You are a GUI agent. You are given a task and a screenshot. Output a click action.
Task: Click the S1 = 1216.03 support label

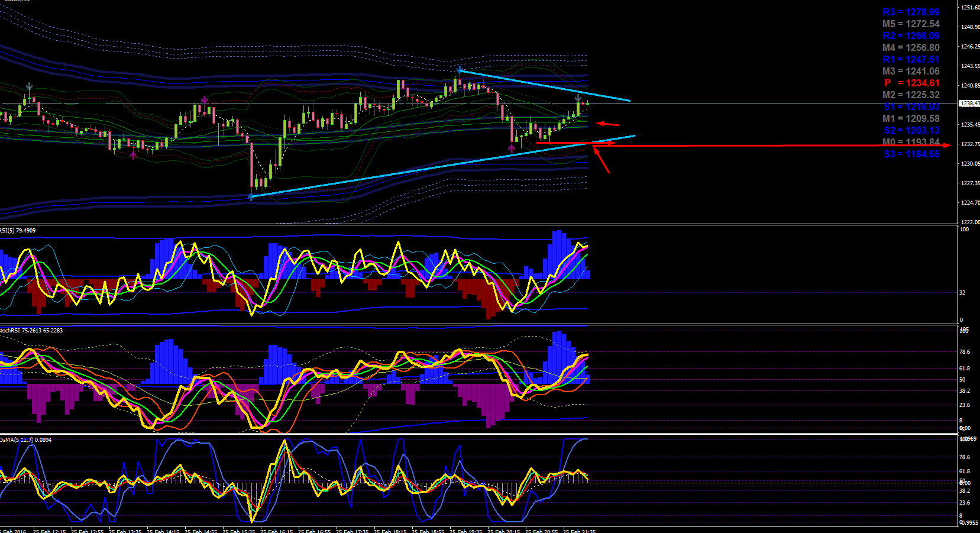point(911,106)
